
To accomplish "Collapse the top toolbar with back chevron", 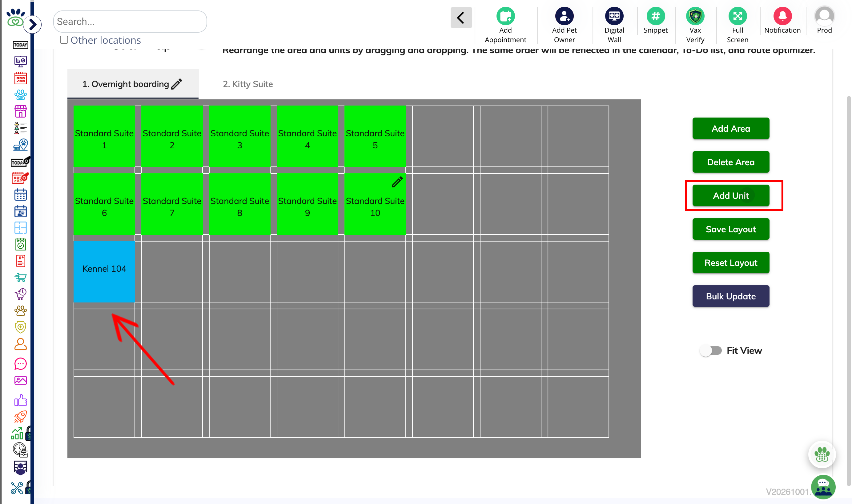I will pos(461,18).
